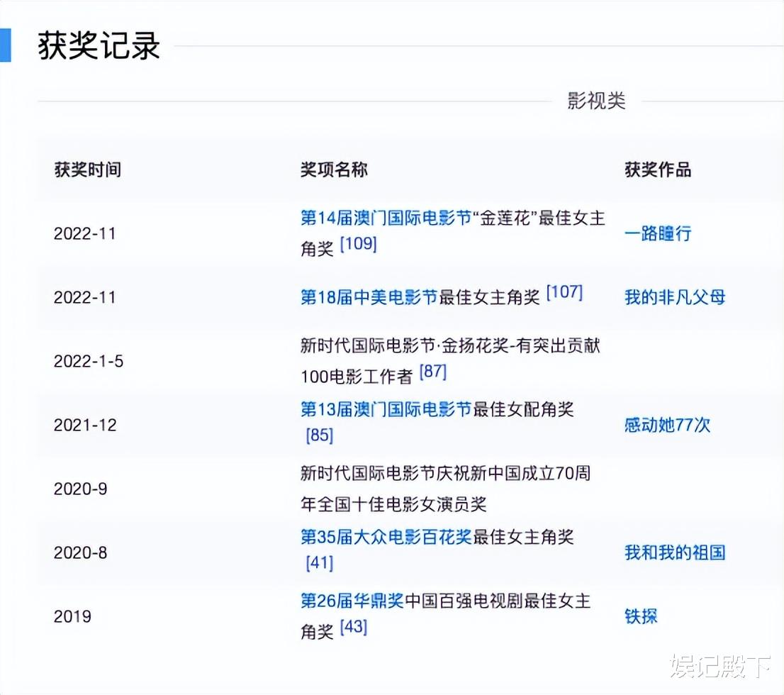Select the date 2022-1-5

(x=89, y=361)
